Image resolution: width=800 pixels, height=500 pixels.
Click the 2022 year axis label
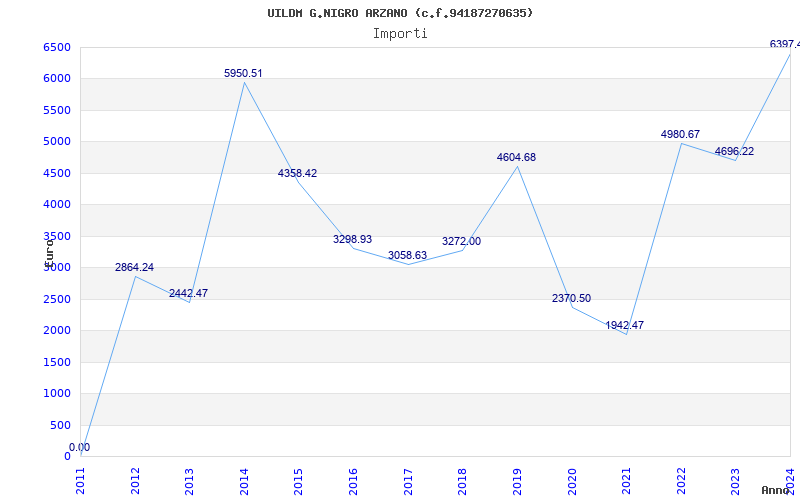681,481
